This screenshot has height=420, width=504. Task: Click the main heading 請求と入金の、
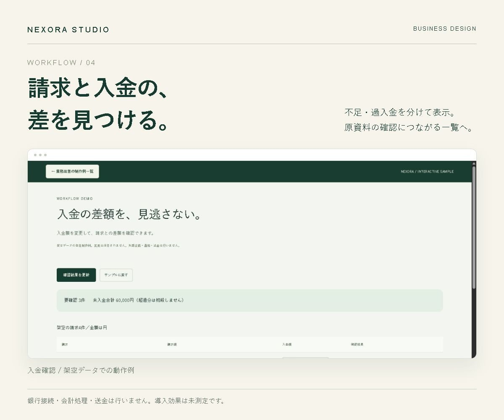tap(97, 89)
